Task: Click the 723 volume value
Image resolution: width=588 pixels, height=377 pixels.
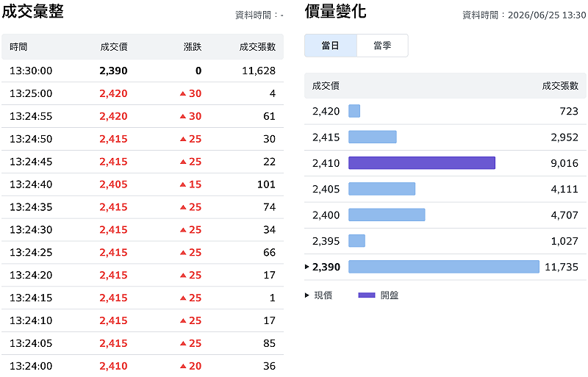Action: [569, 111]
